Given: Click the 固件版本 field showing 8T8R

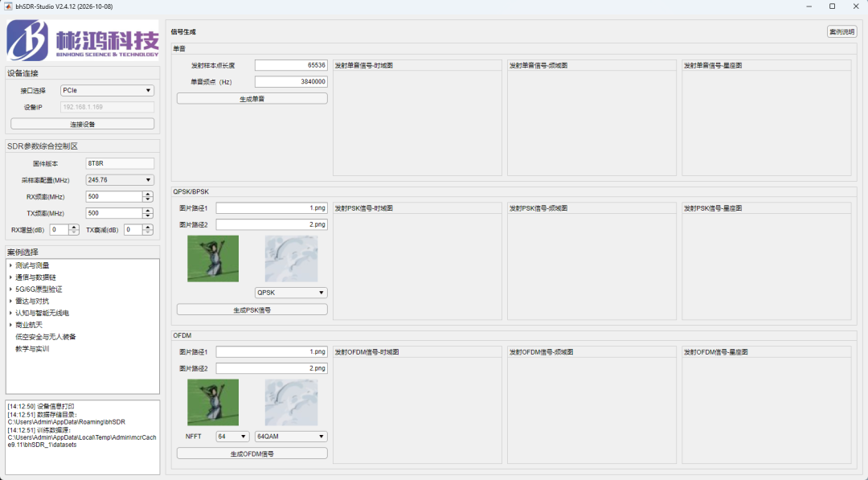Looking at the screenshot, I should click(120, 163).
